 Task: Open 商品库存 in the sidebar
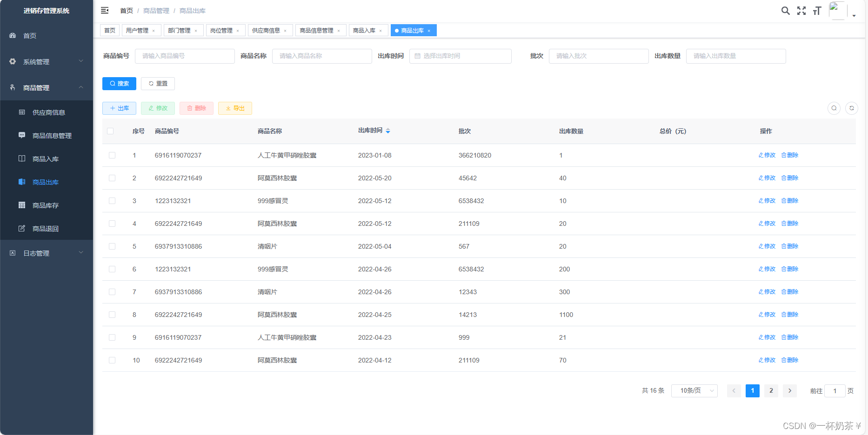point(47,205)
